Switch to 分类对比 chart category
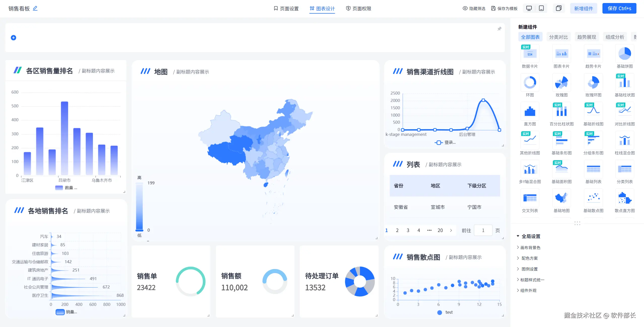 (558, 37)
